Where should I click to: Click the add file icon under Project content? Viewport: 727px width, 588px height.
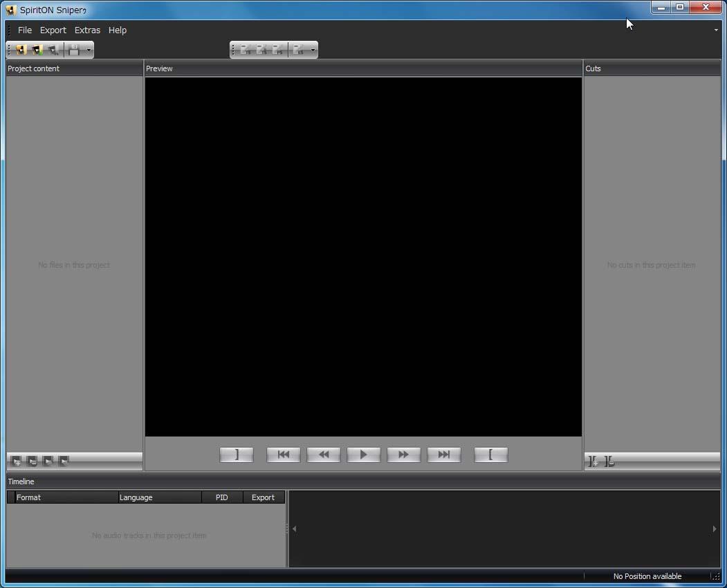tap(16, 461)
